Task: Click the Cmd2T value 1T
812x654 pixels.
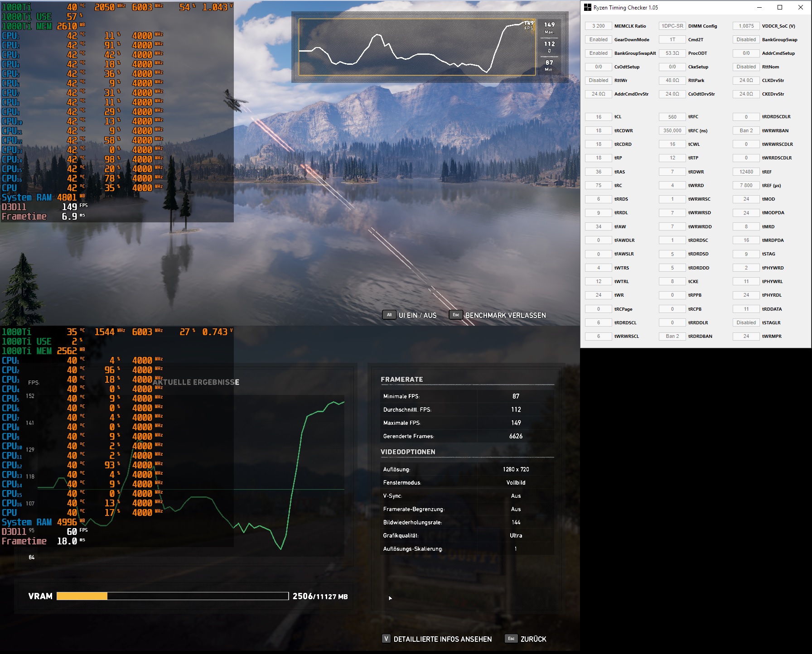Action: [672, 39]
